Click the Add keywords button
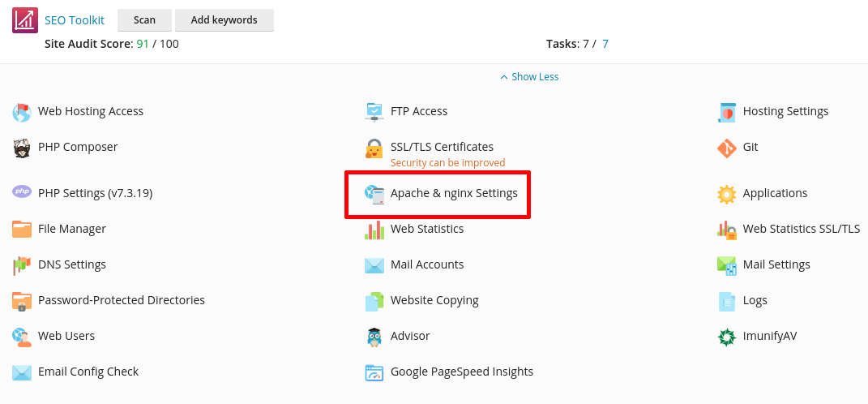 click(224, 20)
